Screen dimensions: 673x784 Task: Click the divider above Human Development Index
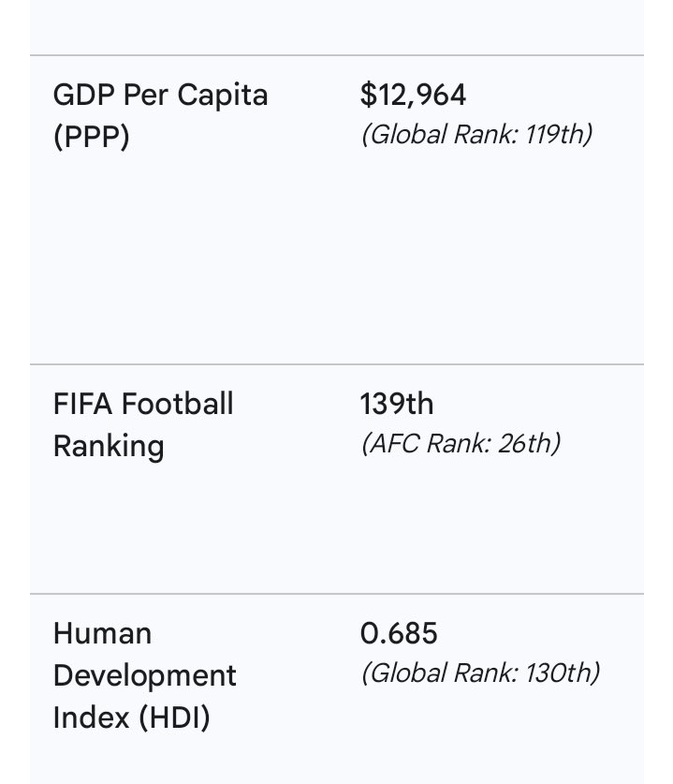pos(337,594)
